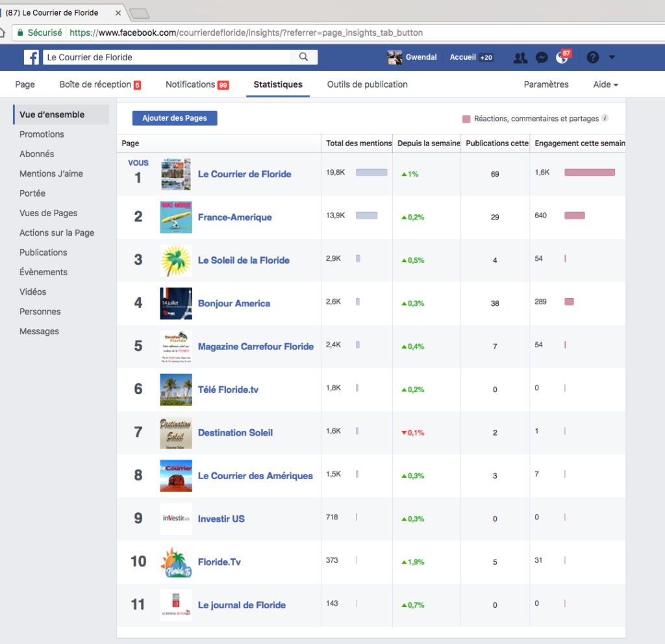This screenshot has height=644, width=665.
Task: Click the Facebook logo icon
Action: (x=31, y=57)
